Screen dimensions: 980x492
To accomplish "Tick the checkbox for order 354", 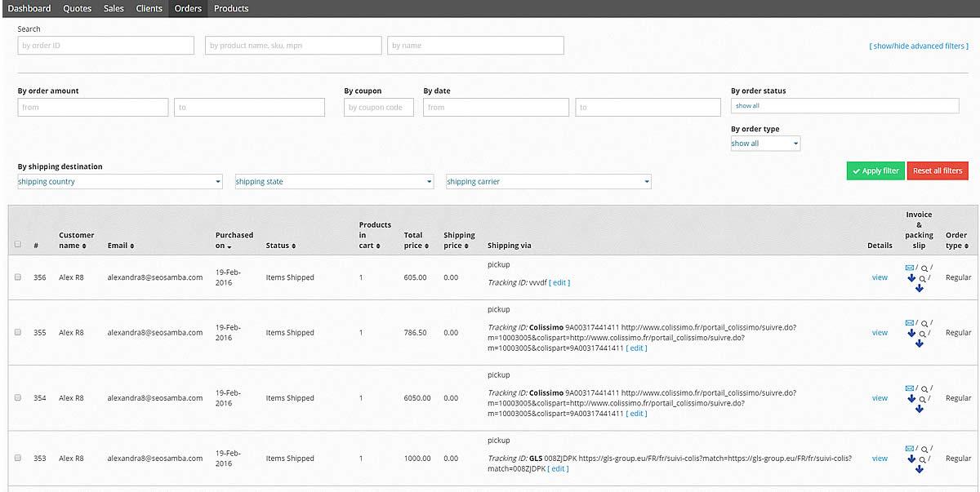I will coord(18,398).
